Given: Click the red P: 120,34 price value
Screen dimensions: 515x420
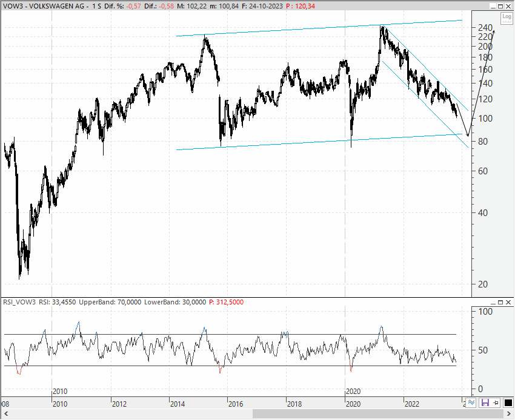Looking at the screenshot, I should tap(301, 6).
